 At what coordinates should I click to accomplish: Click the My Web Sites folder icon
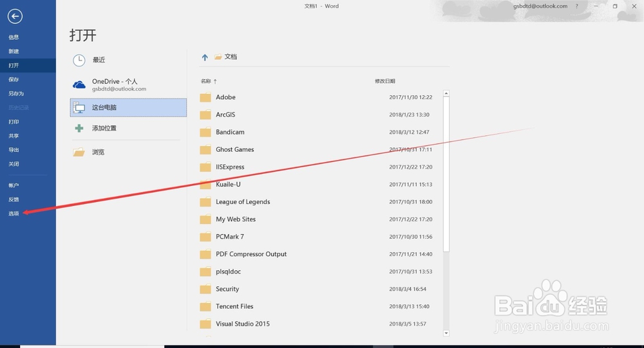[205, 219]
